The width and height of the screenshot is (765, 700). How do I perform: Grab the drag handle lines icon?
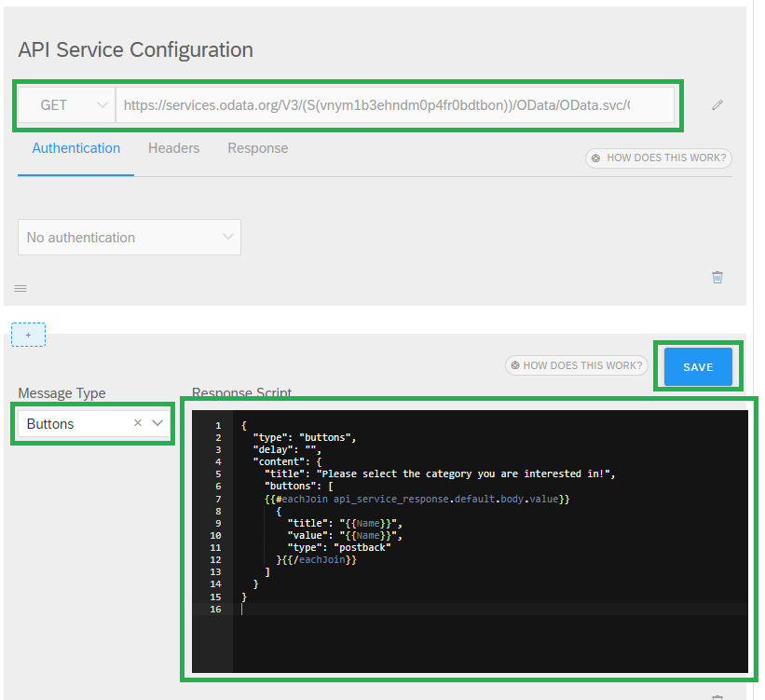pos(20,289)
